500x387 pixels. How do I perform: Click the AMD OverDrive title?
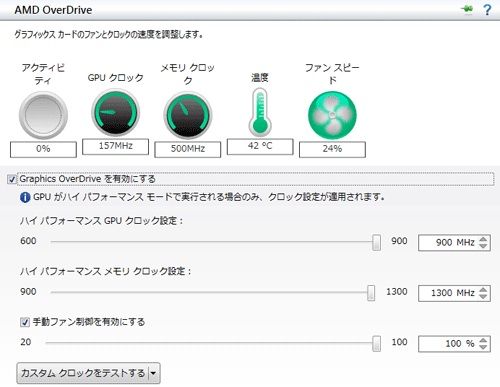[53, 10]
